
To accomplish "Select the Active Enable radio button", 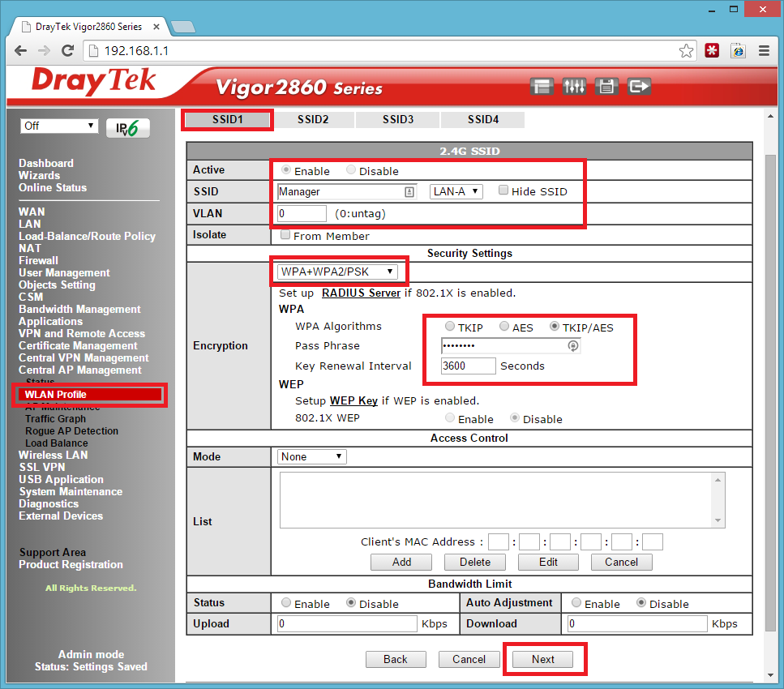I will (286, 170).
